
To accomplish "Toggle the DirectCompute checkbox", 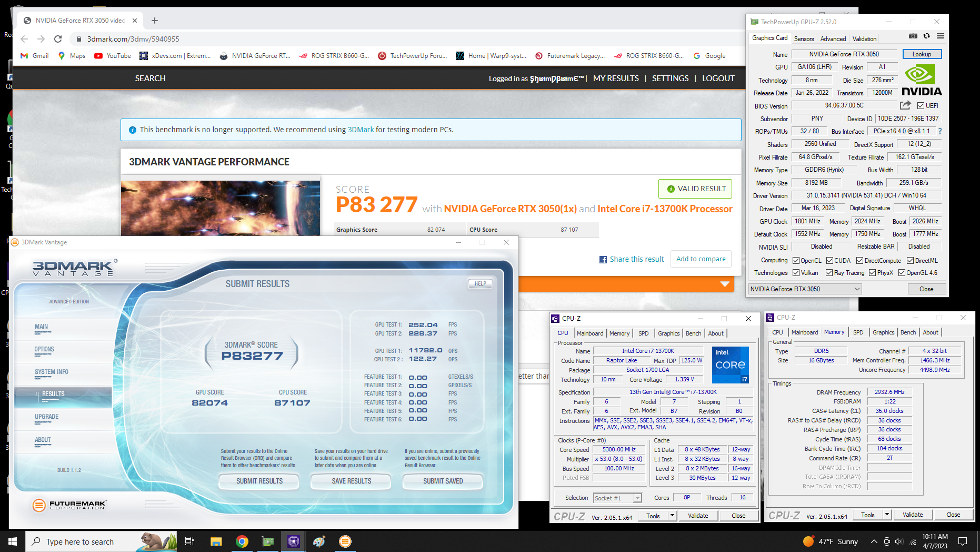I will click(860, 261).
